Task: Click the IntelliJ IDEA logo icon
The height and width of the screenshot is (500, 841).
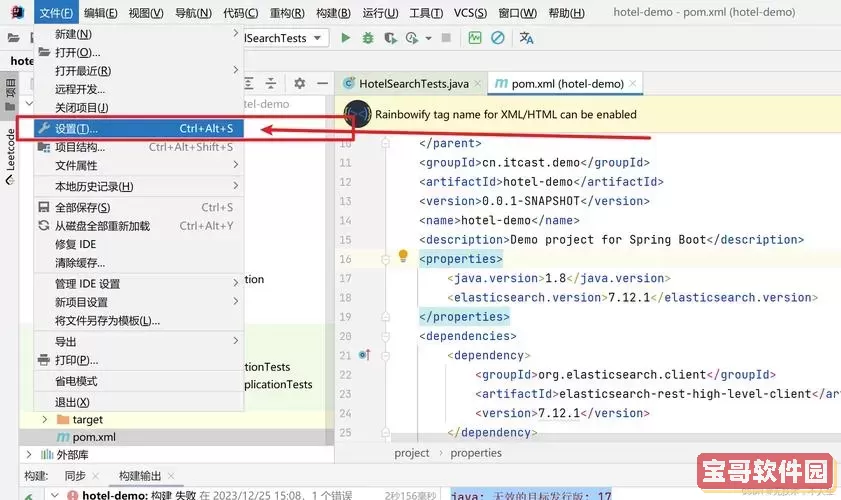Action: (x=17, y=12)
